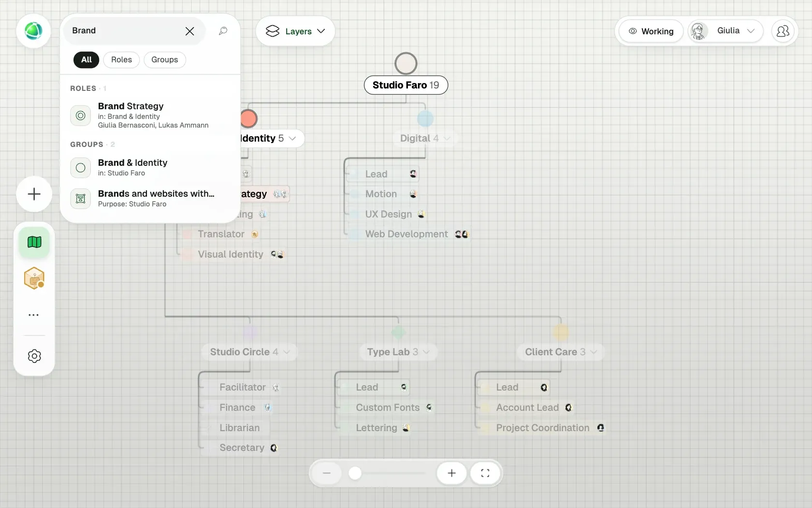The height and width of the screenshot is (508, 812).
Task: Click the add plus button in sidebar
Action: (34, 194)
